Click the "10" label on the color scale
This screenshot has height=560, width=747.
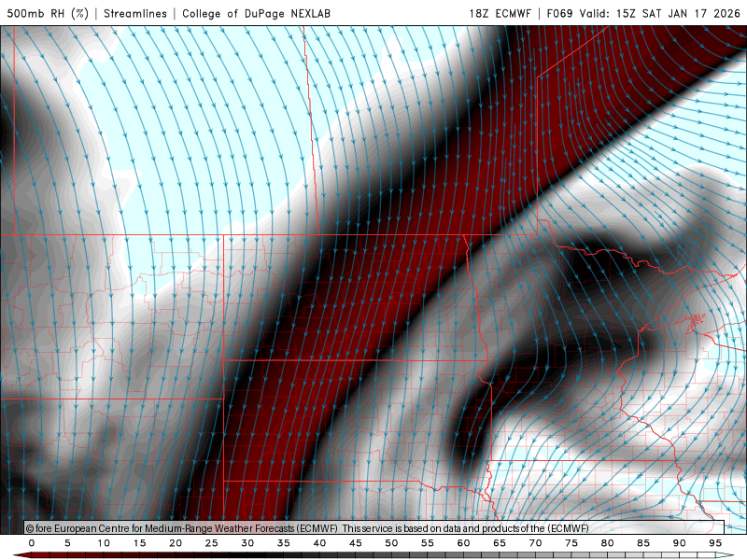(x=104, y=543)
